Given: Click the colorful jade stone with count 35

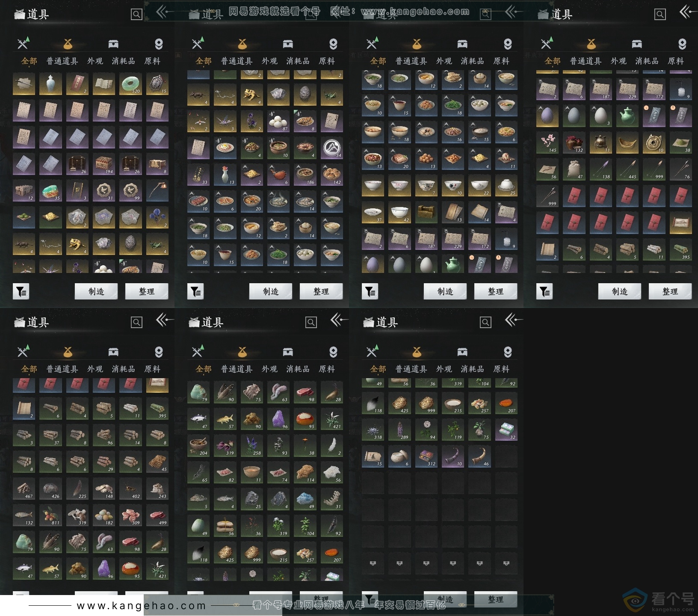Looking at the screenshot, I should pos(50,191).
